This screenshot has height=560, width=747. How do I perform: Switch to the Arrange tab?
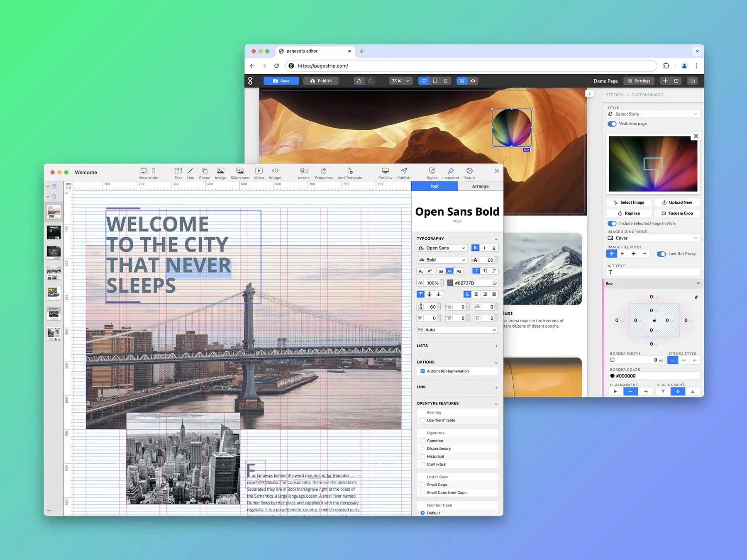pos(480,186)
